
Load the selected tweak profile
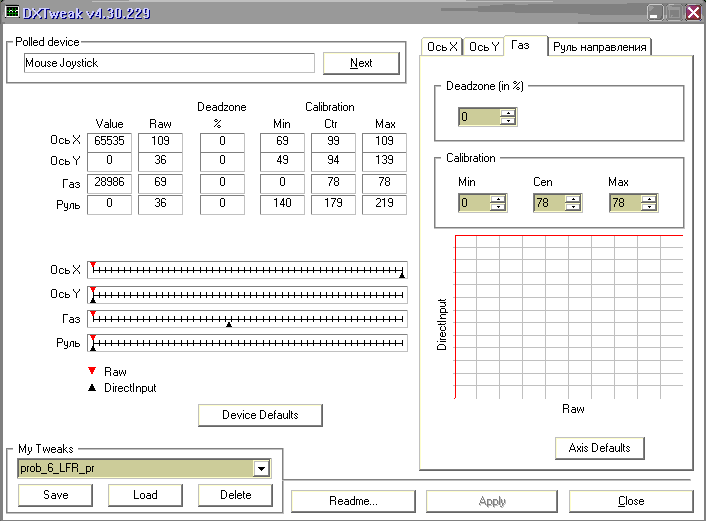tap(145, 495)
